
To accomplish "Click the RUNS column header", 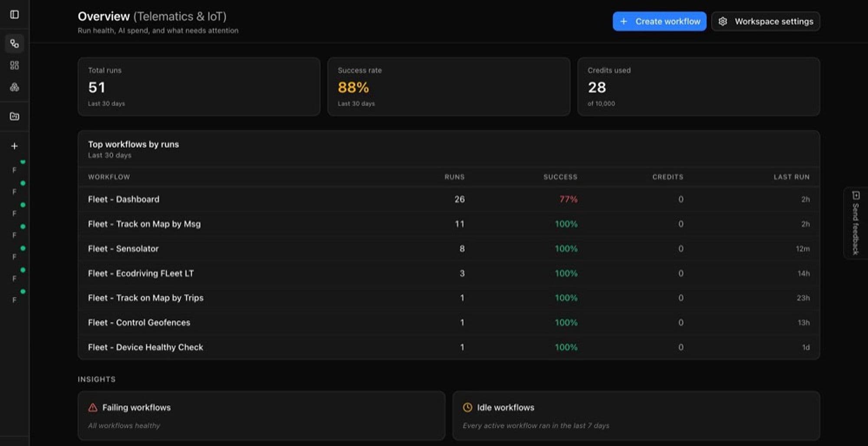I will point(454,177).
